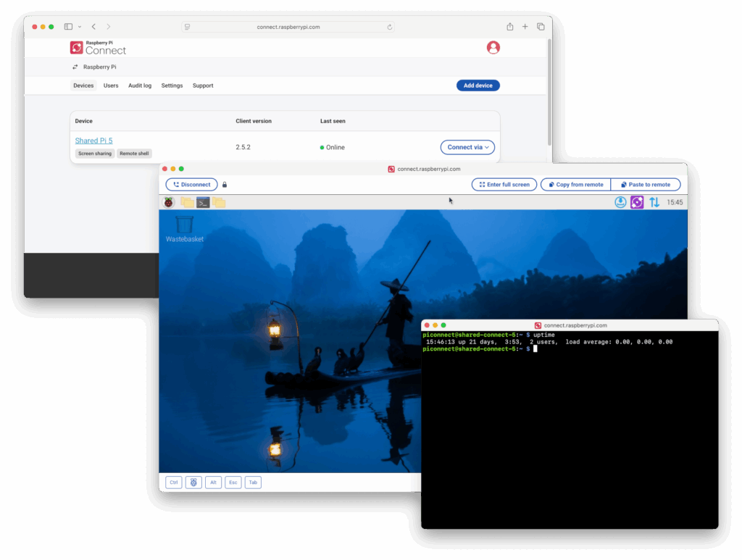Go forward with Safari's forward arrow
The height and width of the screenshot is (560, 742).
coord(109,27)
